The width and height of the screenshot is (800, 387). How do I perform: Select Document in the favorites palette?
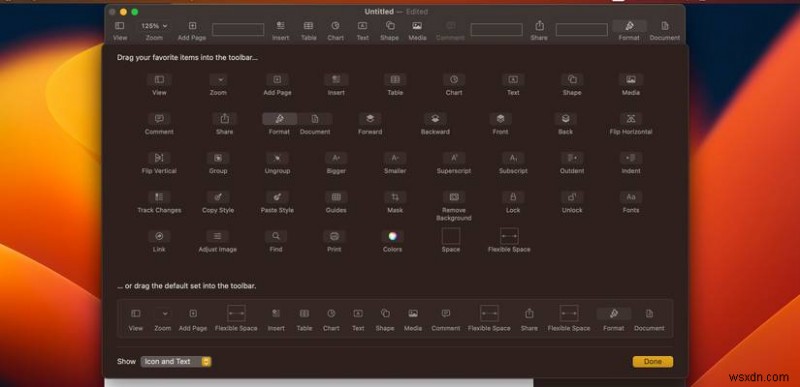(315, 119)
